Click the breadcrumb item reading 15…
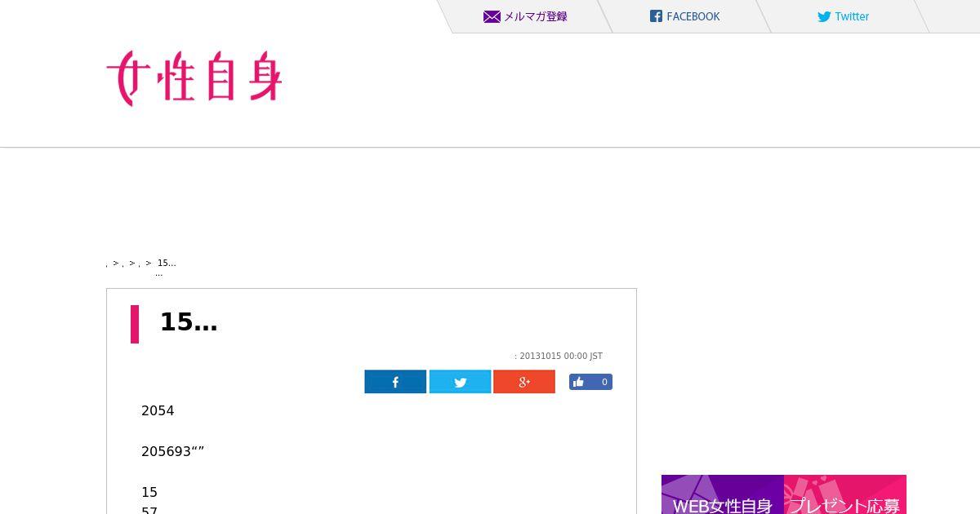This screenshot has height=514, width=980. pos(167,263)
